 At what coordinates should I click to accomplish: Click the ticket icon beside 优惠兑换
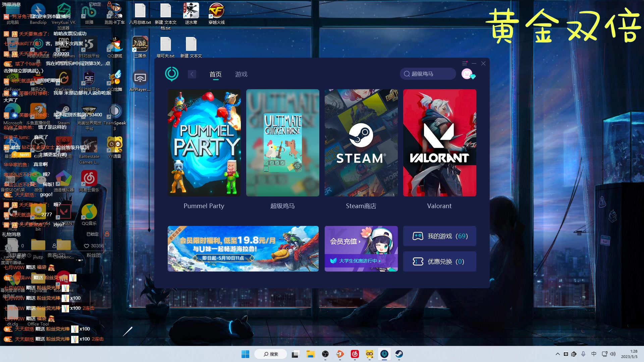[x=418, y=261]
